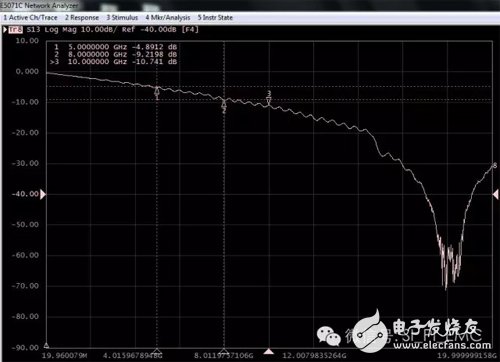500x362 pixels.
Task: Click marker 3 on the trace at 10 GHz
Action: tap(269, 98)
